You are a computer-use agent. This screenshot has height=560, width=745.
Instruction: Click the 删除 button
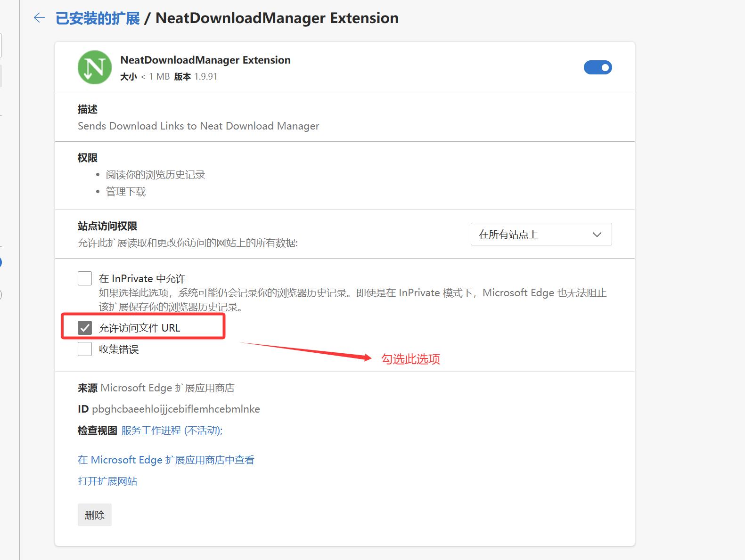tap(95, 515)
